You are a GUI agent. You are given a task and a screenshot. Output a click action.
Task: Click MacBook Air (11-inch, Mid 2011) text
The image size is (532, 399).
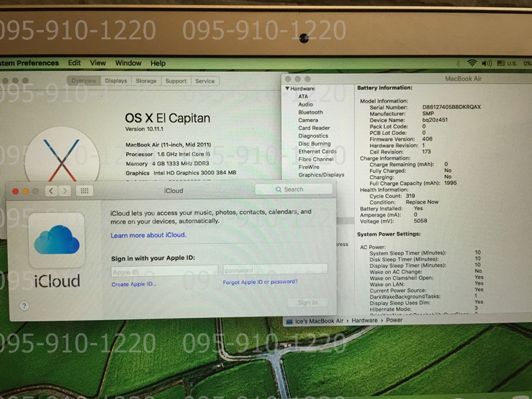pos(168,144)
